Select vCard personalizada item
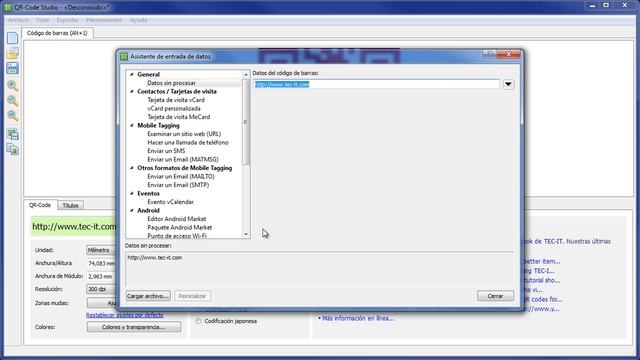The width and height of the screenshot is (640, 360). [174, 109]
